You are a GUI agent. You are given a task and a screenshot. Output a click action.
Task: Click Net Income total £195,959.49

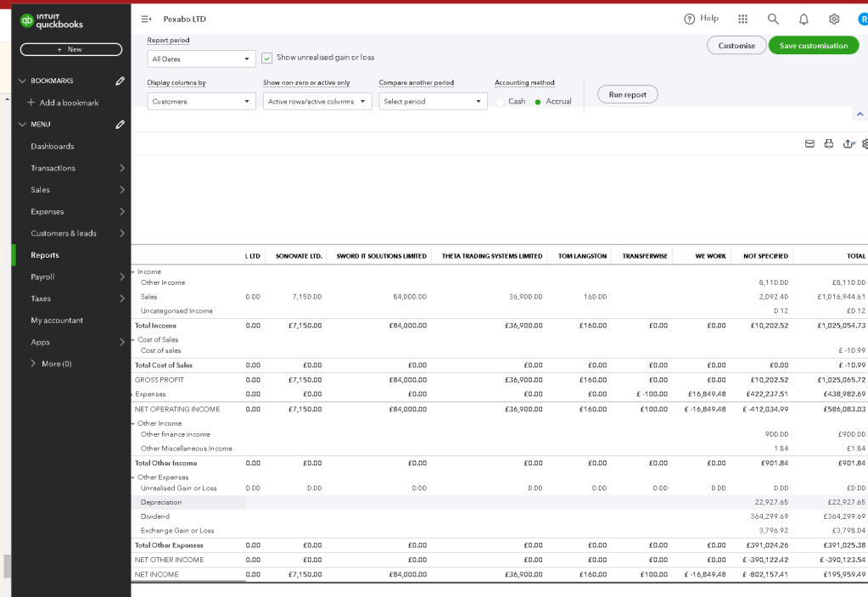click(x=844, y=575)
